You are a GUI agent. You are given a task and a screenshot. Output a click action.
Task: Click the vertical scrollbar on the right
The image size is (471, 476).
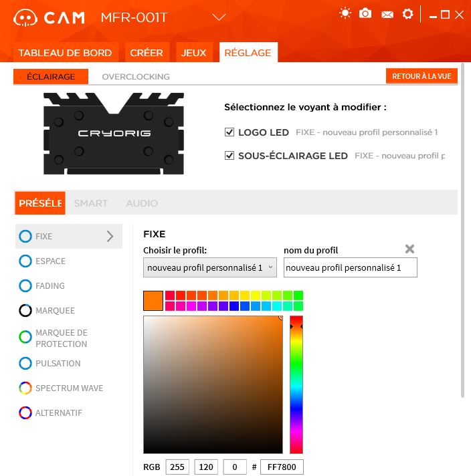click(x=462, y=230)
